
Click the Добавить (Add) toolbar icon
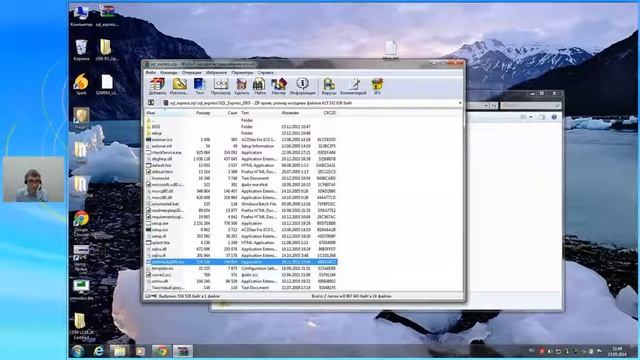(x=157, y=87)
